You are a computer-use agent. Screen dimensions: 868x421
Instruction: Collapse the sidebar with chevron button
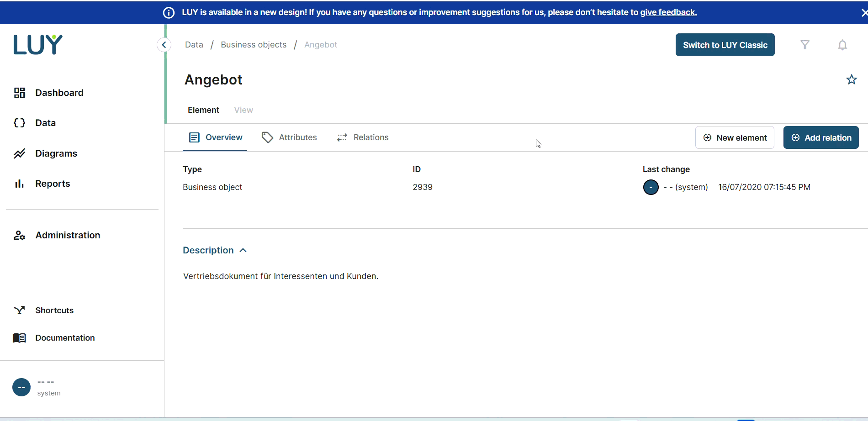click(164, 45)
